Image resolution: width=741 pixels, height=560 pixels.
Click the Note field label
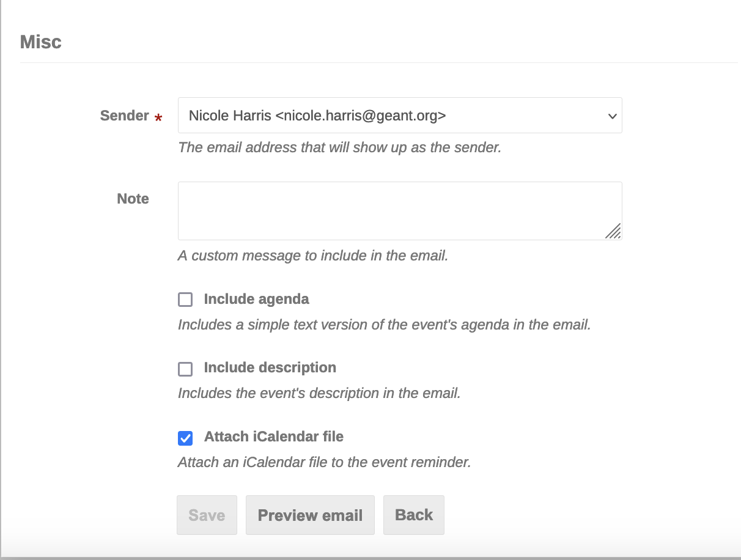[133, 199]
